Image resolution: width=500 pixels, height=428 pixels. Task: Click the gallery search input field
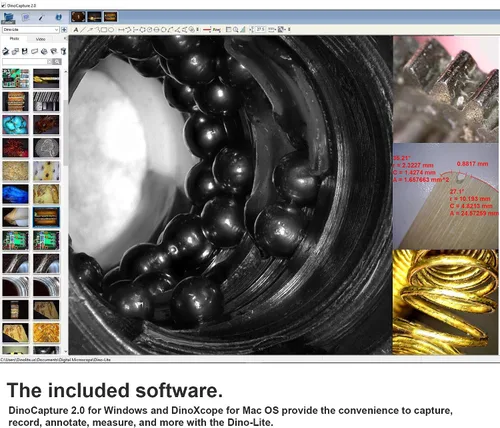point(25,62)
